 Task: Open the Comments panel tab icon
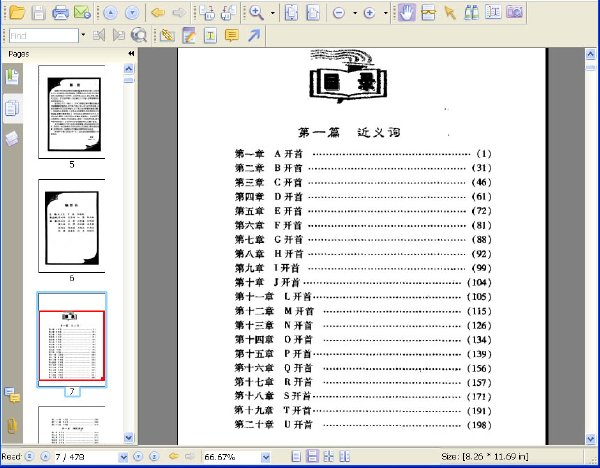point(12,395)
